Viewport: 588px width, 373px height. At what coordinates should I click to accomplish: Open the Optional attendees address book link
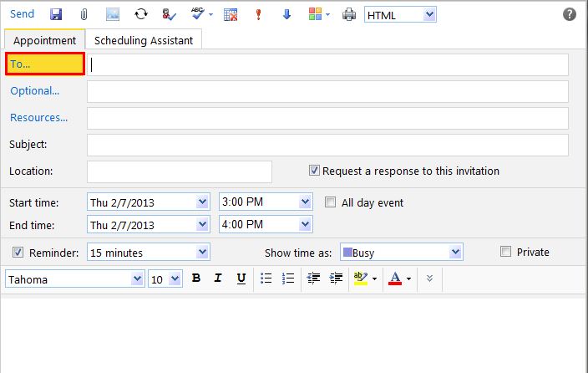(x=35, y=90)
